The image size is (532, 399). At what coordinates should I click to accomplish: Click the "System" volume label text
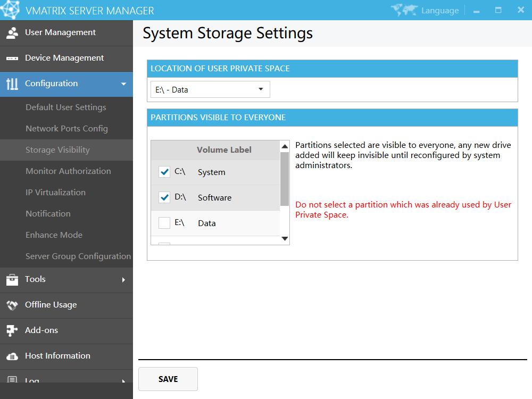211,172
